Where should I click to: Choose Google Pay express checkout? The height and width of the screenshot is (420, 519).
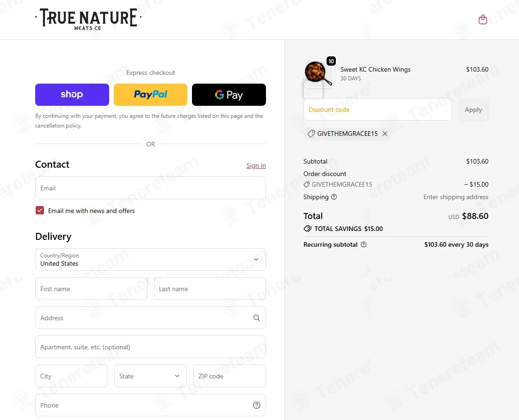point(229,95)
